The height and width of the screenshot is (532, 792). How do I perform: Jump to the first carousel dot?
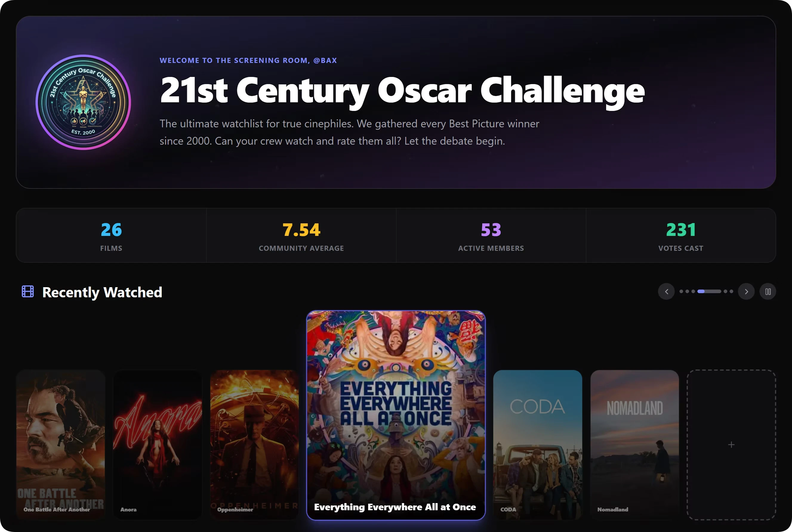[x=681, y=291]
